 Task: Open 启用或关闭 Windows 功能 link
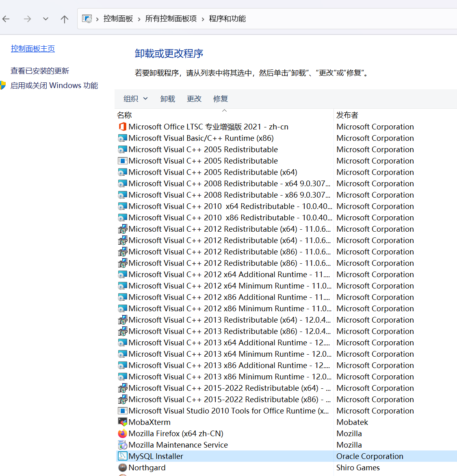(x=54, y=85)
